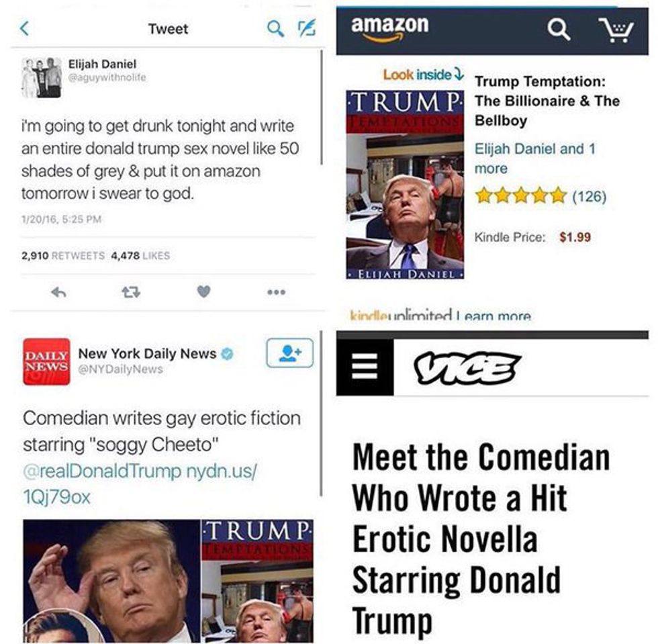
Task: Open the Amazon shopping cart
Action: [616, 30]
